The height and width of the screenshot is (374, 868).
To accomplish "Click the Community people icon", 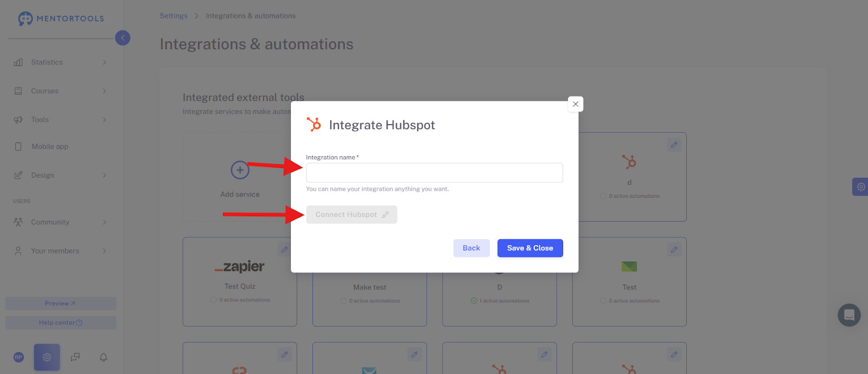I will click(18, 222).
